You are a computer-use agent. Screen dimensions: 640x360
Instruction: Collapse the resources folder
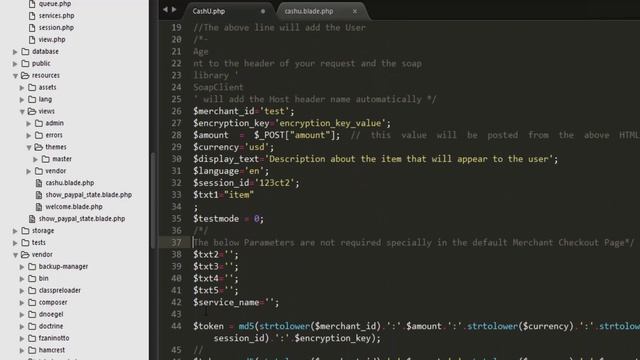(x=15, y=76)
